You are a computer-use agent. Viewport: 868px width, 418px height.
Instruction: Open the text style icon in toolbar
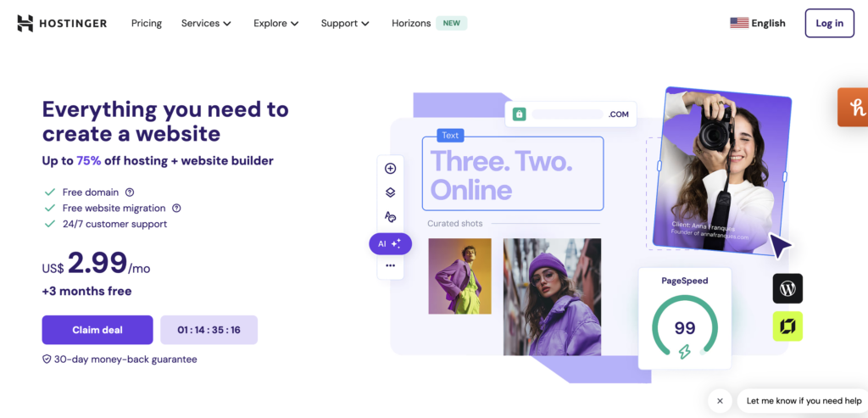pos(390,217)
